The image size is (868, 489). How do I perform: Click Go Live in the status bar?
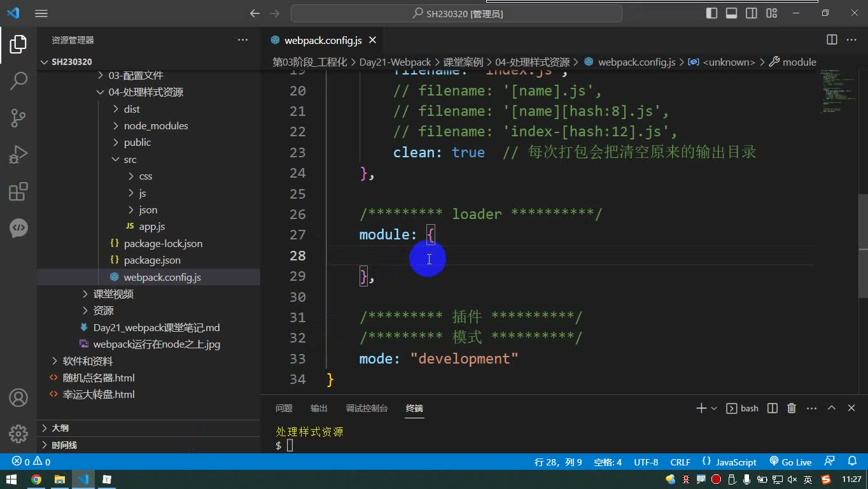pyautogui.click(x=790, y=462)
